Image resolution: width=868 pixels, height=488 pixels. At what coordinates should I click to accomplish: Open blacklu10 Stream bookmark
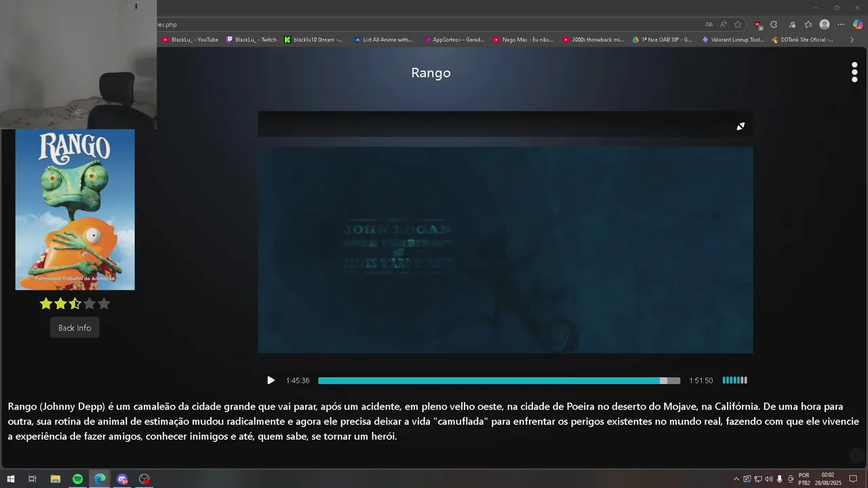(x=313, y=40)
